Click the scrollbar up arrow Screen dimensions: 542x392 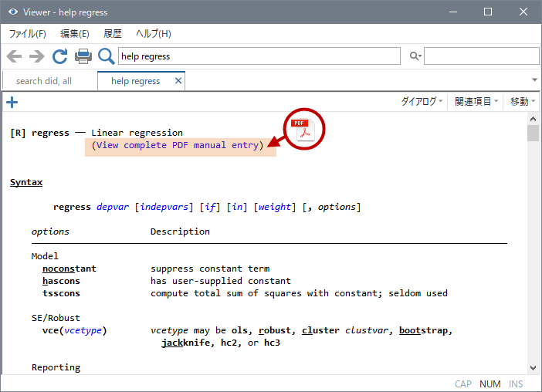point(533,119)
